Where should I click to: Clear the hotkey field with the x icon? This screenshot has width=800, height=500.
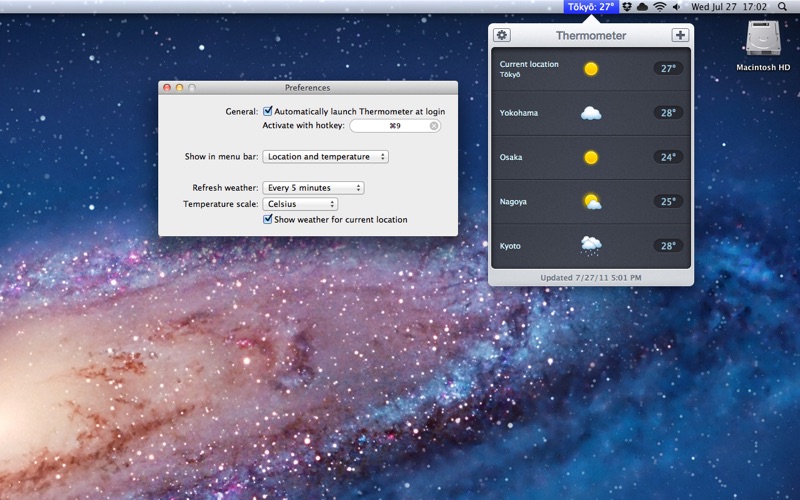coord(434,126)
